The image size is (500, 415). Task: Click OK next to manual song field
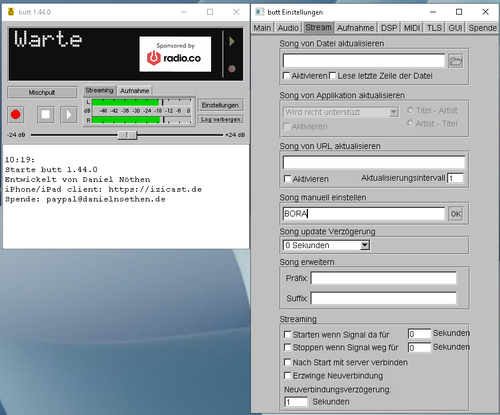pos(456,214)
